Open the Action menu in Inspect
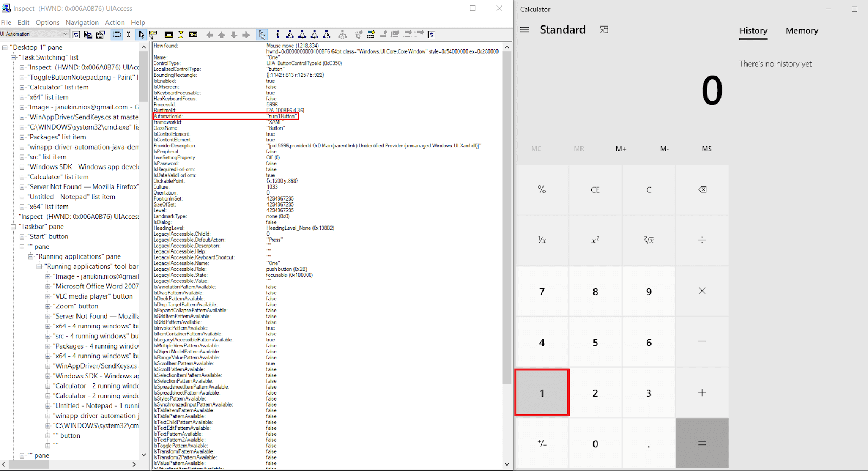 point(114,23)
